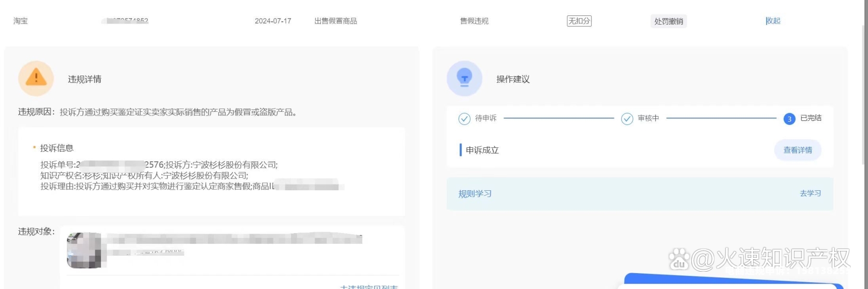Screen dimensions: 868x289
Task: Click the 操作建议 heading
Action: pyautogui.click(x=513, y=79)
